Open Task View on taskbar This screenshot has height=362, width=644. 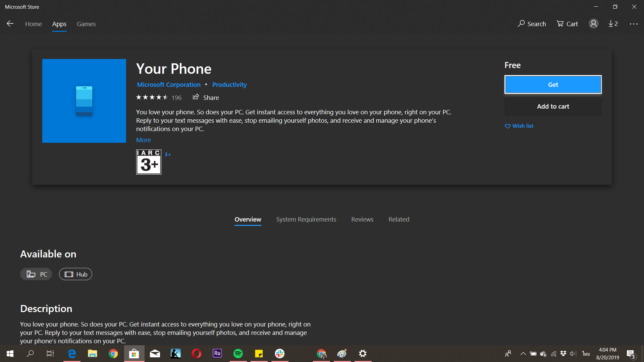(x=50, y=354)
